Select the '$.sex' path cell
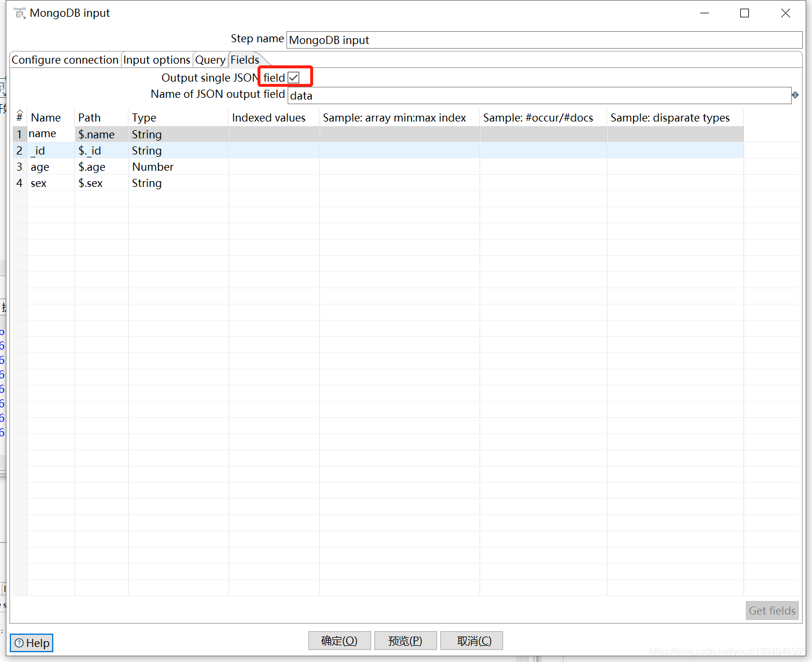812x662 pixels. 101,183
